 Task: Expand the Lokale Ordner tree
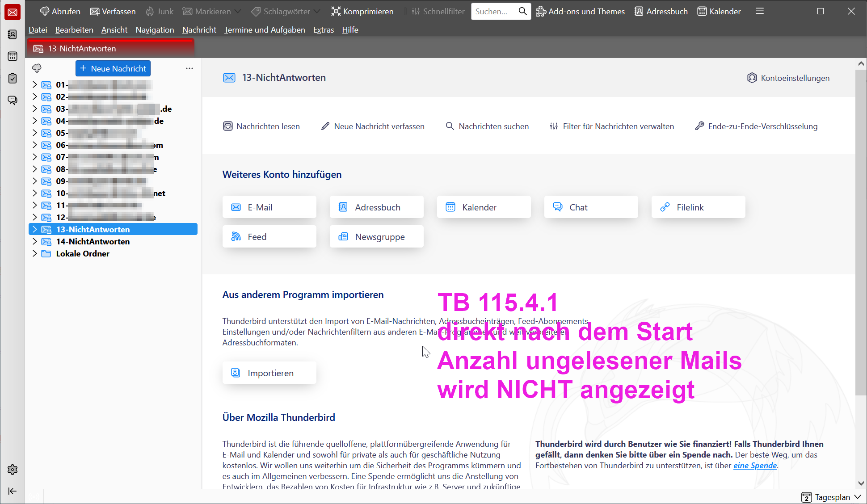[35, 253]
